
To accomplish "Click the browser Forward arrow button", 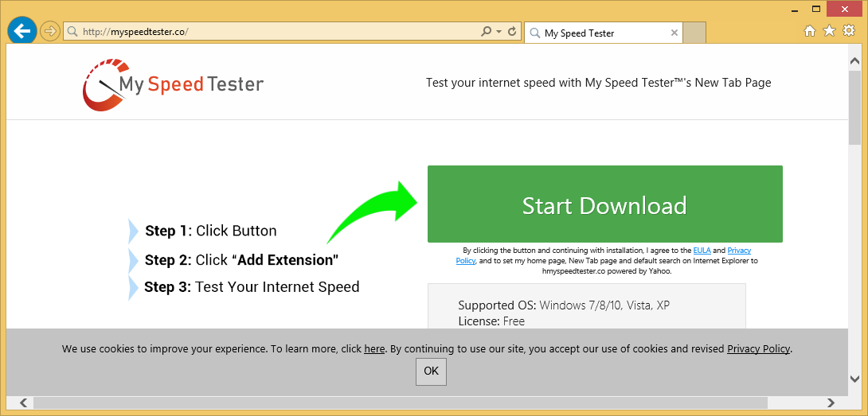I will click(x=50, y=32).
